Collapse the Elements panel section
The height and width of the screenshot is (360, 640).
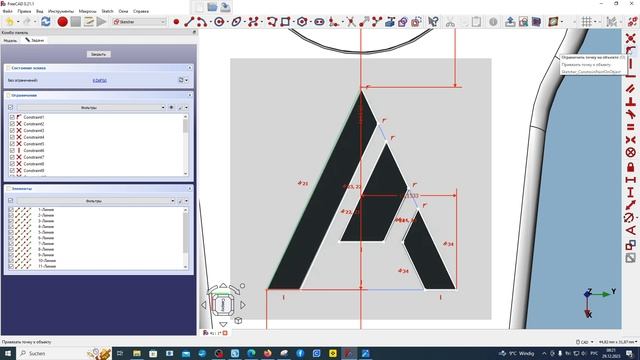click(189, 189)
